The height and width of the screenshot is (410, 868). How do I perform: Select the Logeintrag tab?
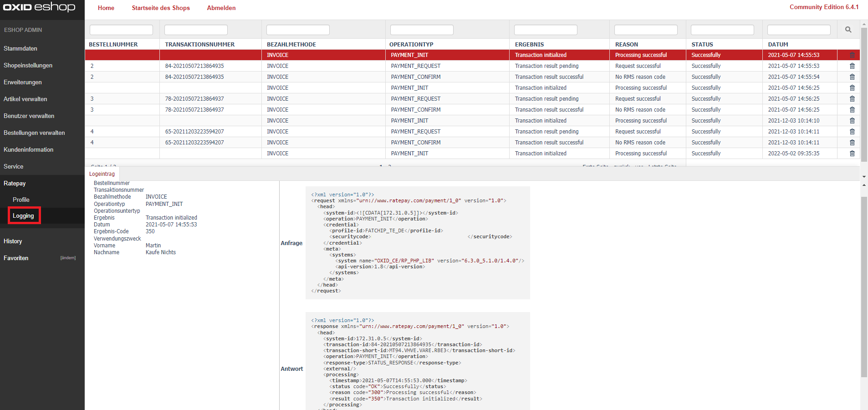[x=102, y=174]
